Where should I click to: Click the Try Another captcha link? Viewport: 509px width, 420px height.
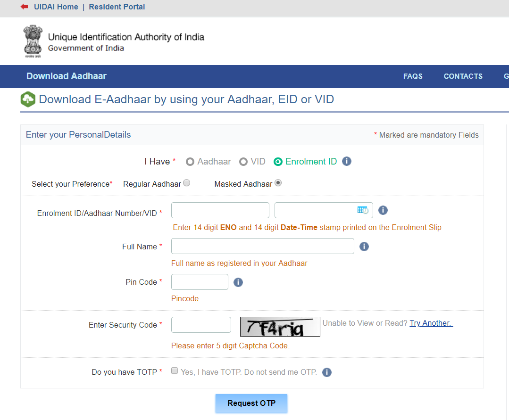tap(431, 323)
